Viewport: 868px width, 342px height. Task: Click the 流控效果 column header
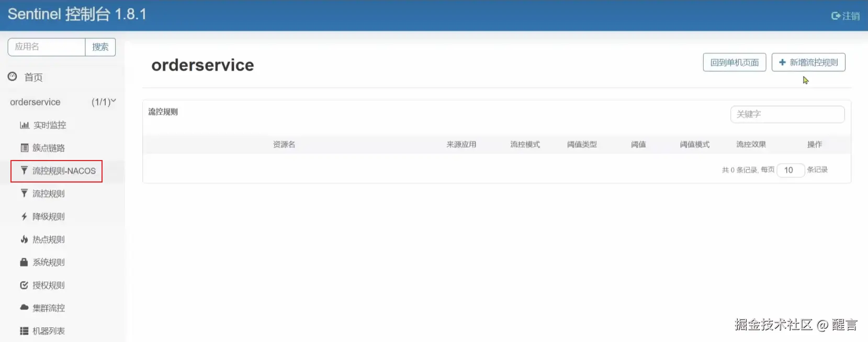tap(751, 144)
